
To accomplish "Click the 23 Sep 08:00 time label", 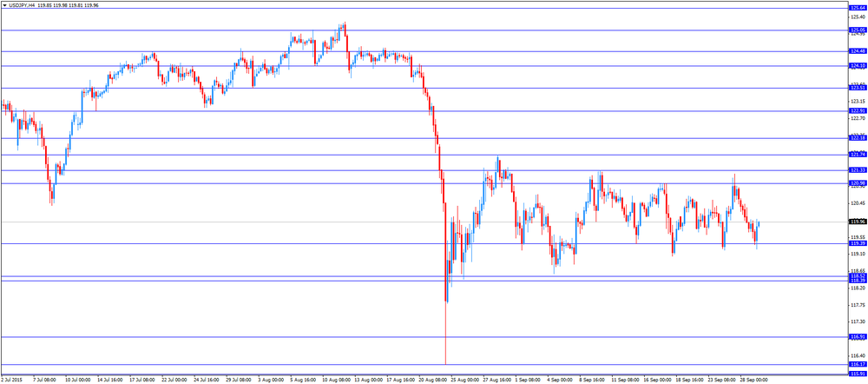I will (720, 381).
